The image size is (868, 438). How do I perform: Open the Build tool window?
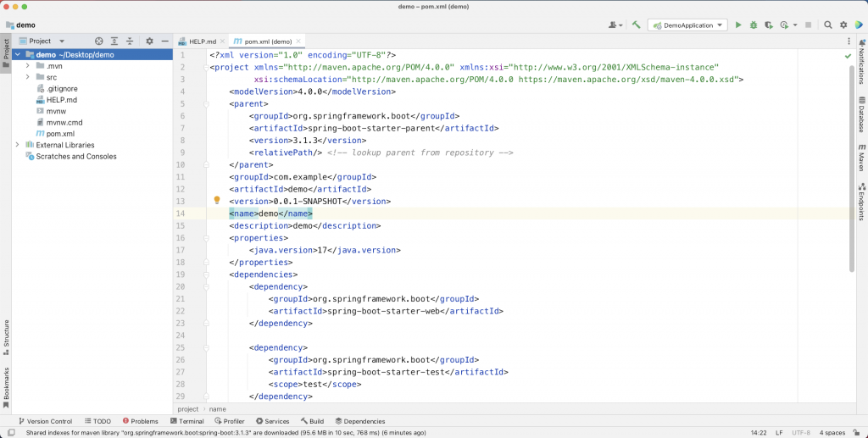click(312, 421)
